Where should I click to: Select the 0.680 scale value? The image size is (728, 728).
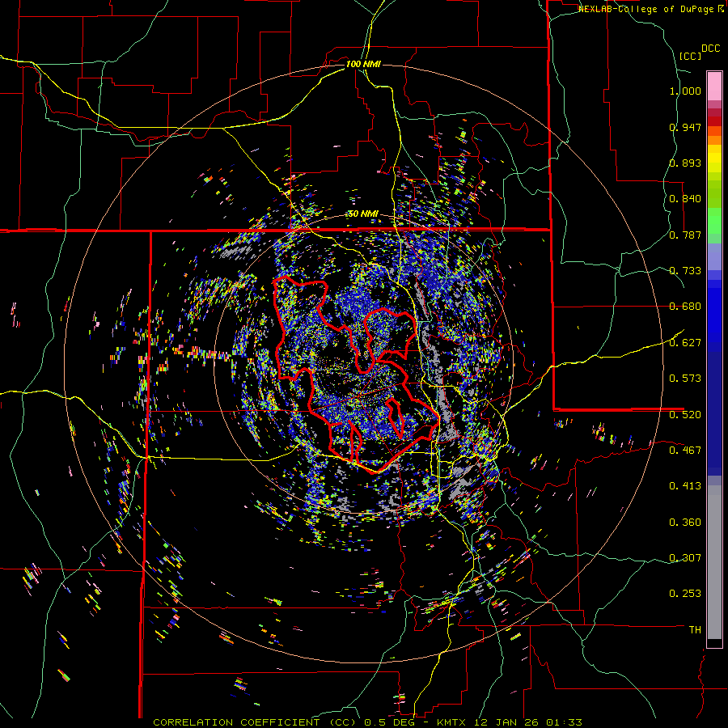(685, 307)
